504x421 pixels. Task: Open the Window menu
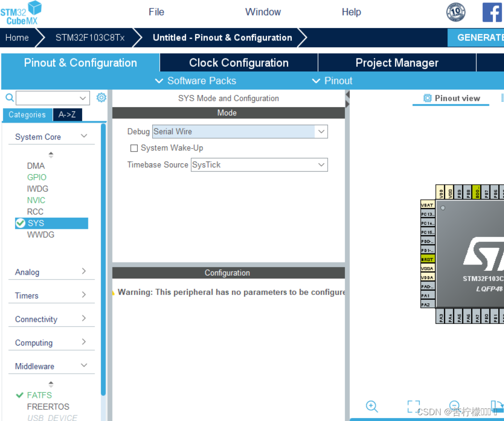pos(263,12)
